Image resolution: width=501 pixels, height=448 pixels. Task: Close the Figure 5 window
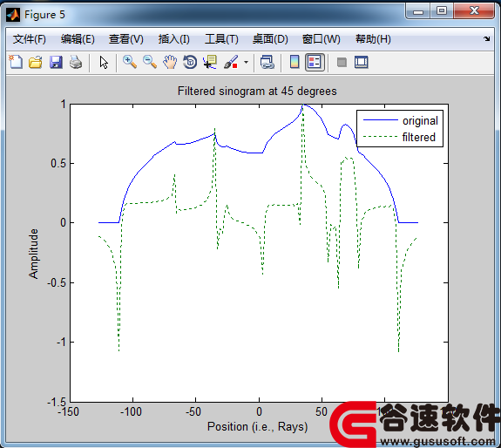tap(474, 11)
